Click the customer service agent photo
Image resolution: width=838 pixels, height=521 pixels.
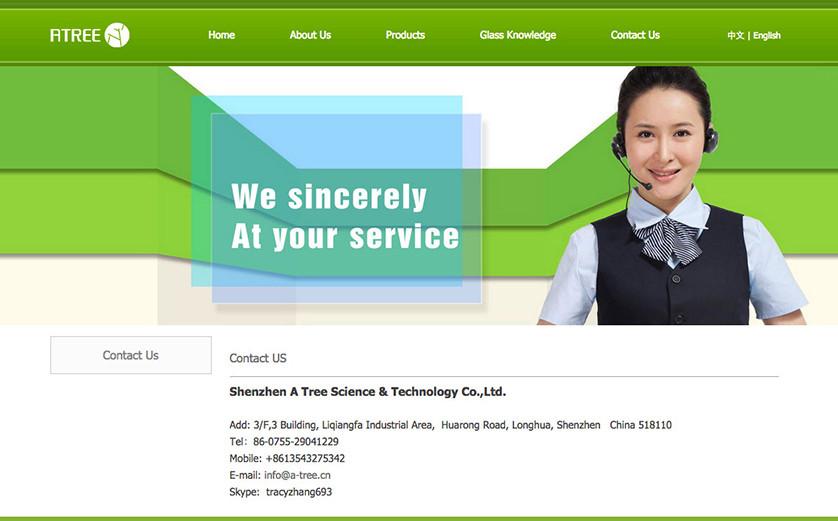pyautogui.click(x=673, y=196)
